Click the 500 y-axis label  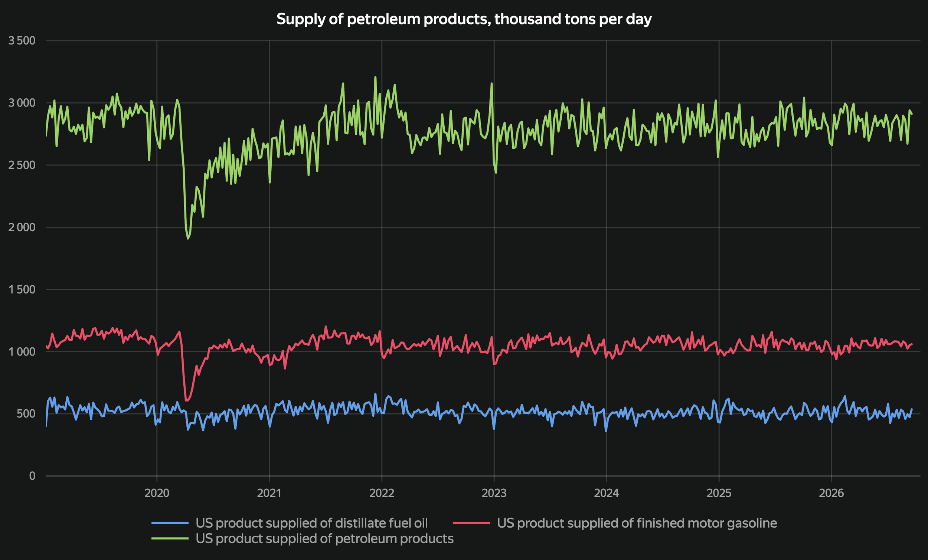click(26, 414)
